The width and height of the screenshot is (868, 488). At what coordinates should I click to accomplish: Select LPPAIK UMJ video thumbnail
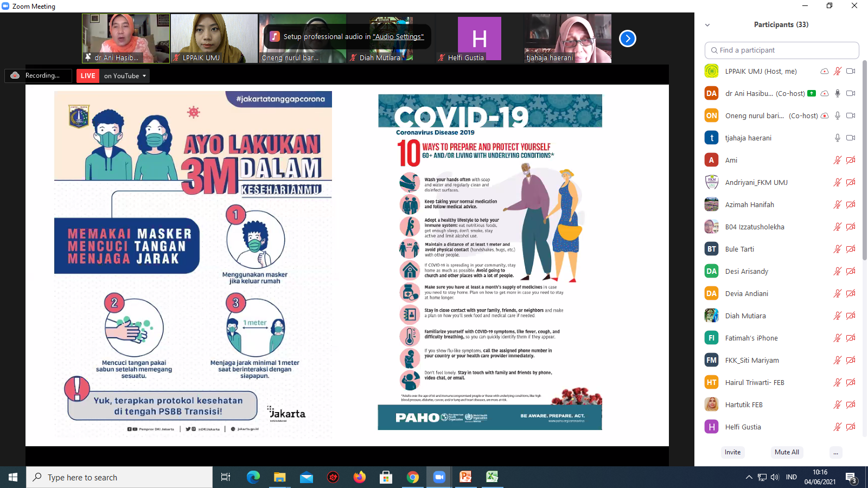tap(214, 38)
